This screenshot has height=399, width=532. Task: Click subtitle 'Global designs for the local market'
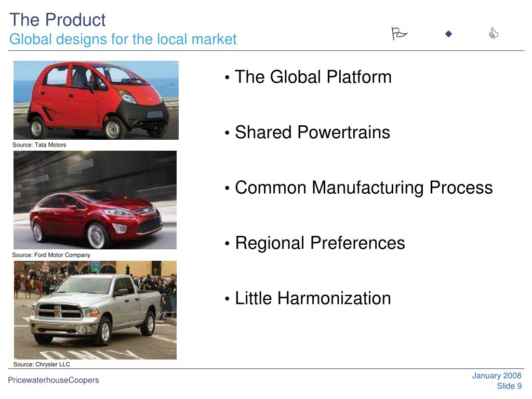point(123,39)
